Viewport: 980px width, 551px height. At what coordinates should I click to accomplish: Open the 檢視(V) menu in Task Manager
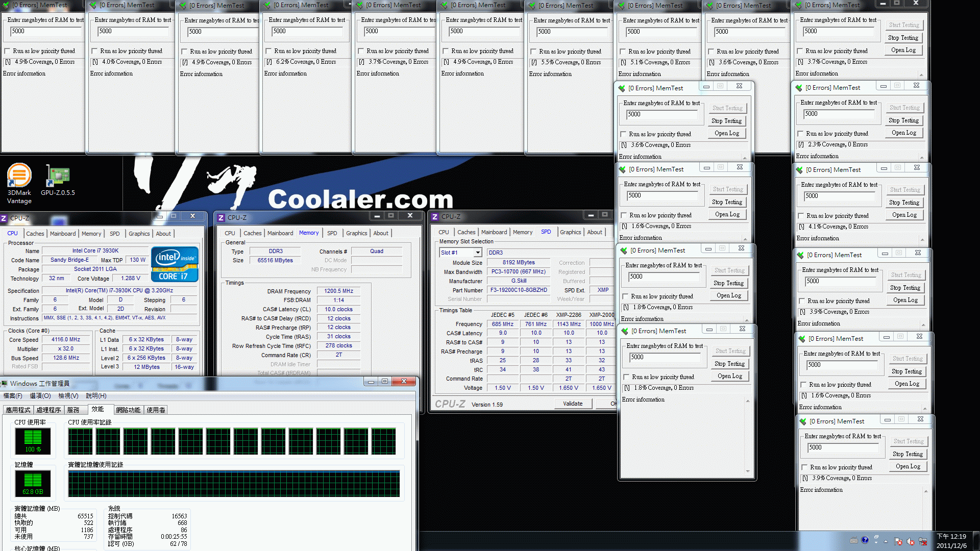[x=68, y=396]
